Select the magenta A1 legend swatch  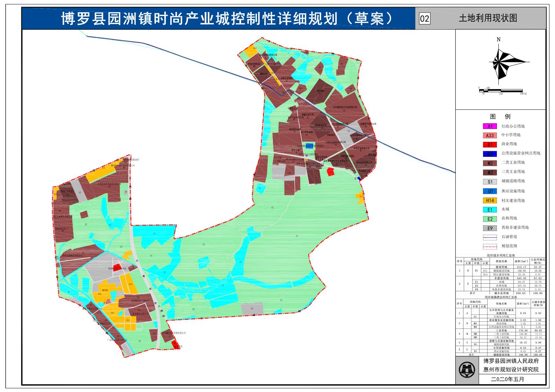tap(490, 126)
